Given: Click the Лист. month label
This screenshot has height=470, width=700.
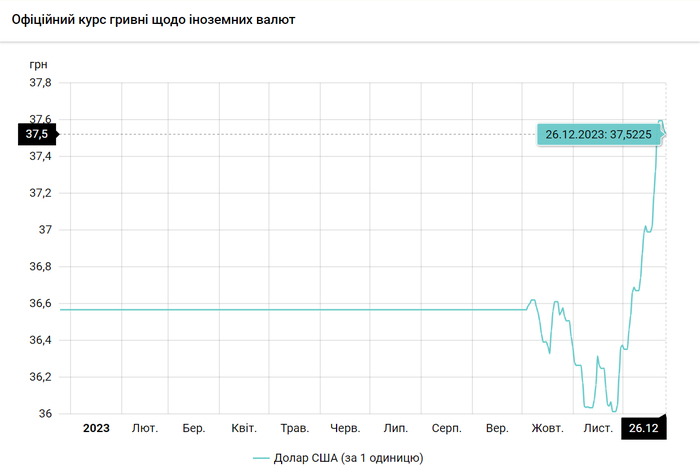Looking at the screenshot, I should pyautogui.click(x=598, y=428).
